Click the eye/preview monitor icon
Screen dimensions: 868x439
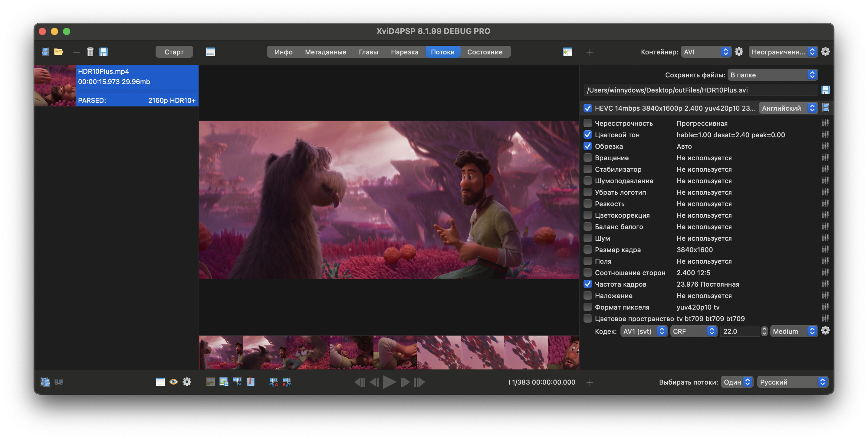(x=174, y=382)
